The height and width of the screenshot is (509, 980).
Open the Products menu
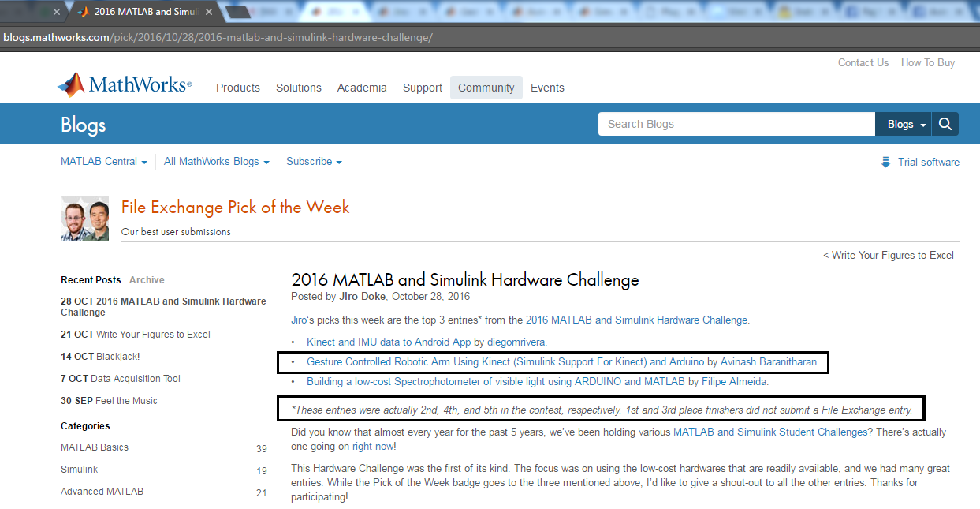tap(238, 88)
